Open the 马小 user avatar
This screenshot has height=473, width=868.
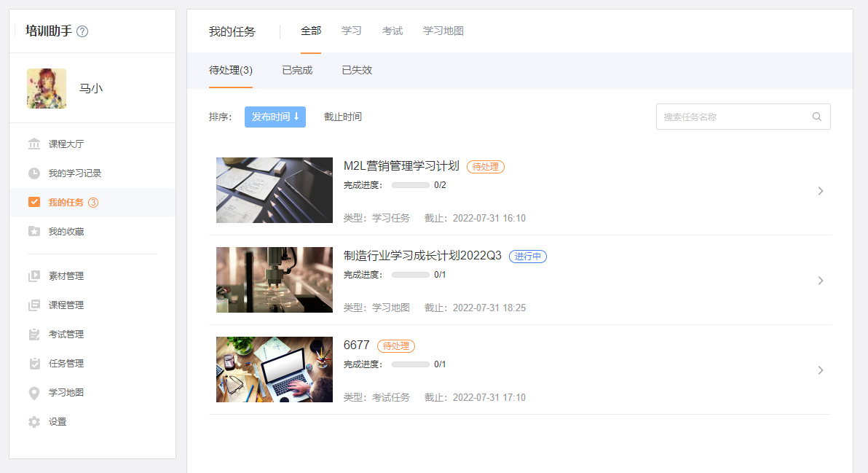(x=47, y=89)
